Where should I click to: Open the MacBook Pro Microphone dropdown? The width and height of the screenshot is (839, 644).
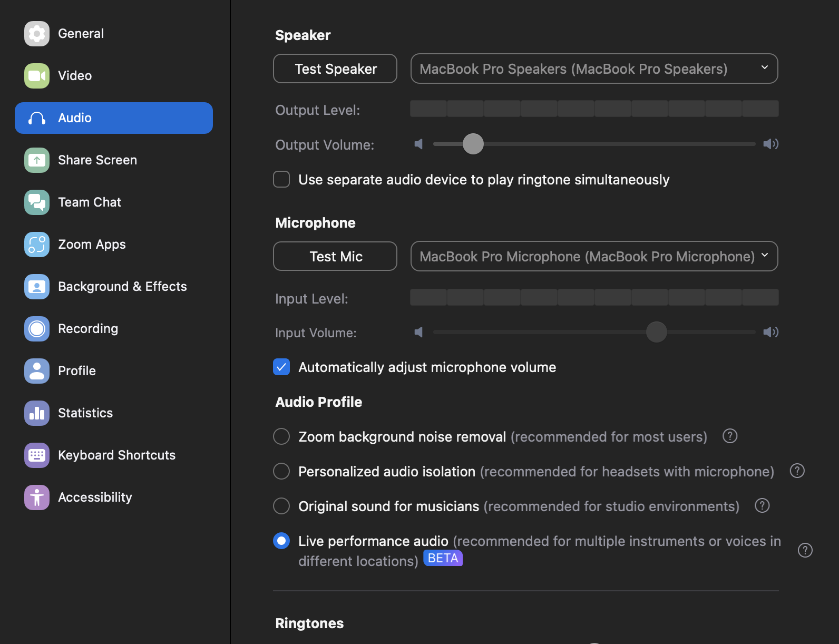point(594,256)
